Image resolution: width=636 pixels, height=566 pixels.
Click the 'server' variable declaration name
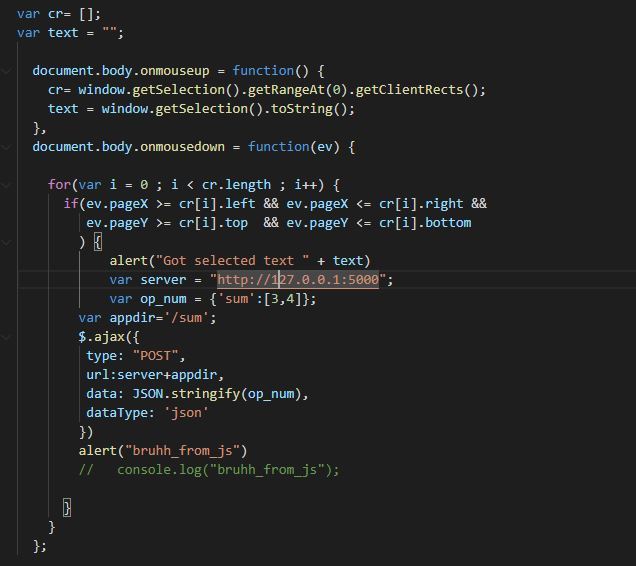pos(163,280)
